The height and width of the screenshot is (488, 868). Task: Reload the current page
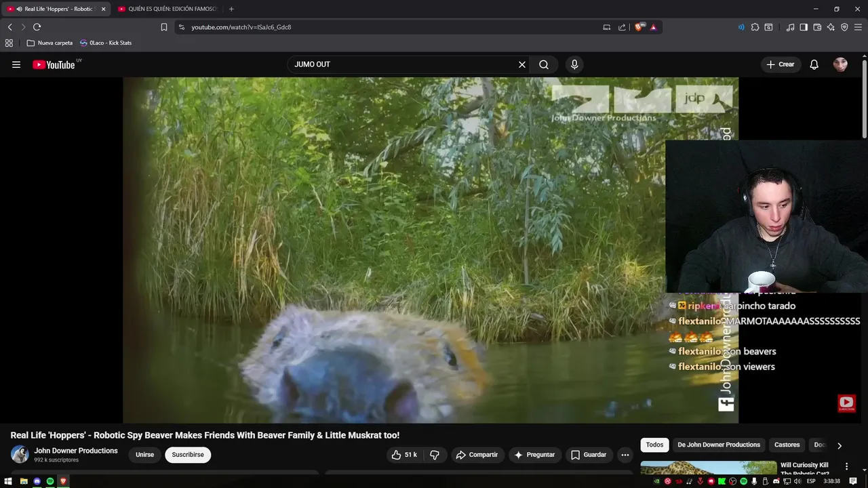click(37, 27)
